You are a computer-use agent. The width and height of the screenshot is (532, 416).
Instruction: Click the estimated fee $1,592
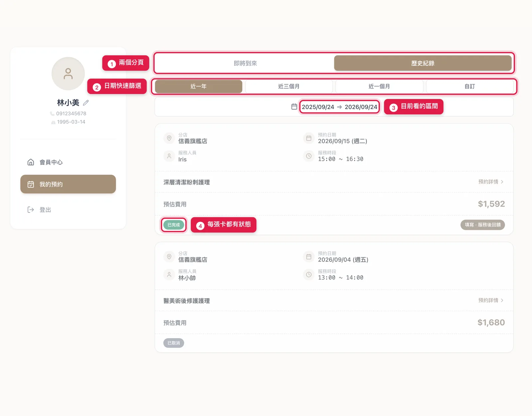point(491,204)
